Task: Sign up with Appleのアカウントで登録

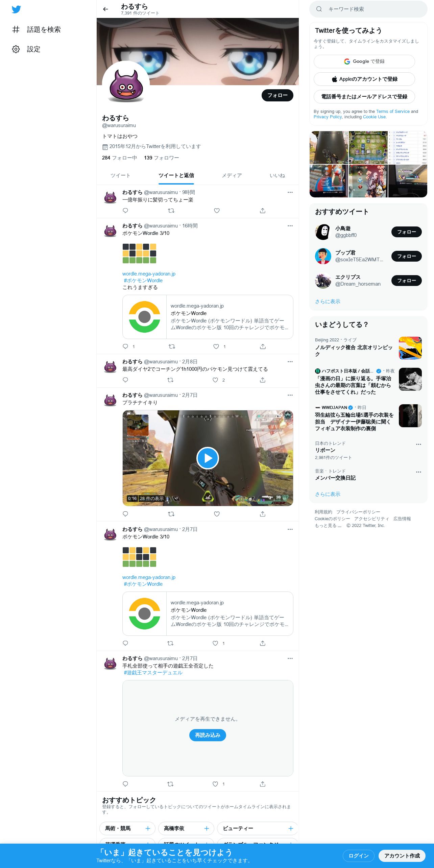Action: click(x=364, y=79)
